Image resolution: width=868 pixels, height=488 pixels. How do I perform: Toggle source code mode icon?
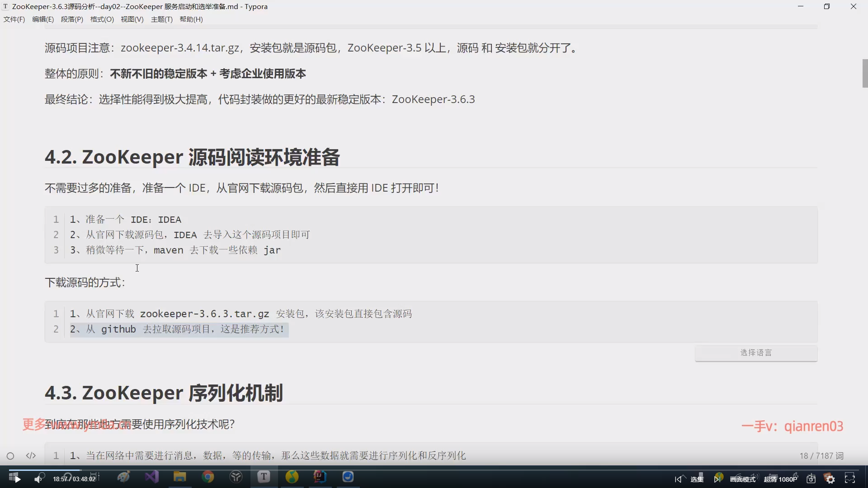tap(31, 455)
